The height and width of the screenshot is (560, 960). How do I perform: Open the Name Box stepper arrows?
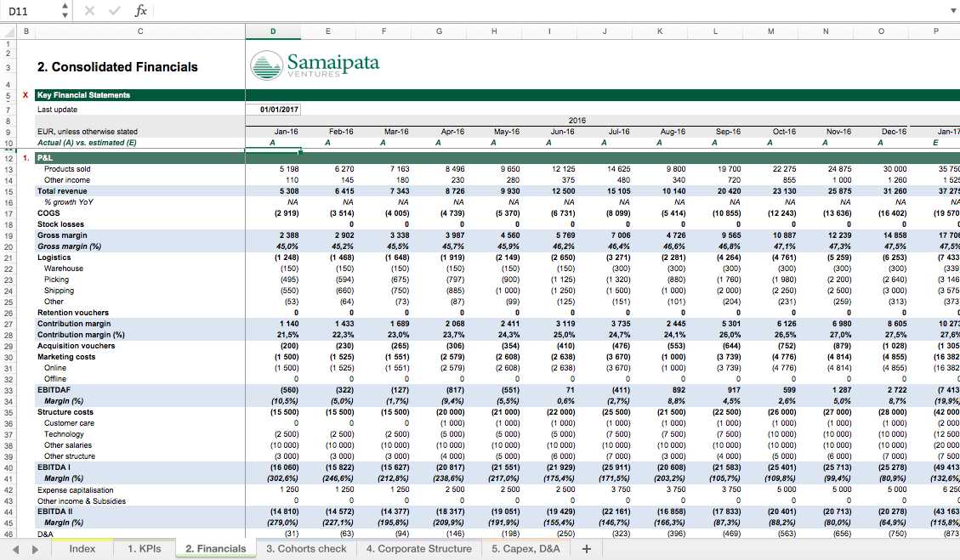(65, 10)
